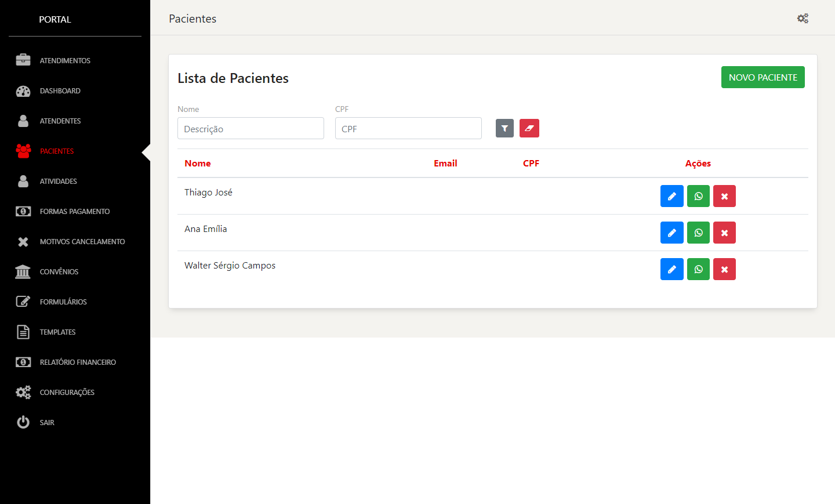Viewport: 835px width, 504px height.
Task: Open Atendimentos in the sidebar
Action: (64, 60)
